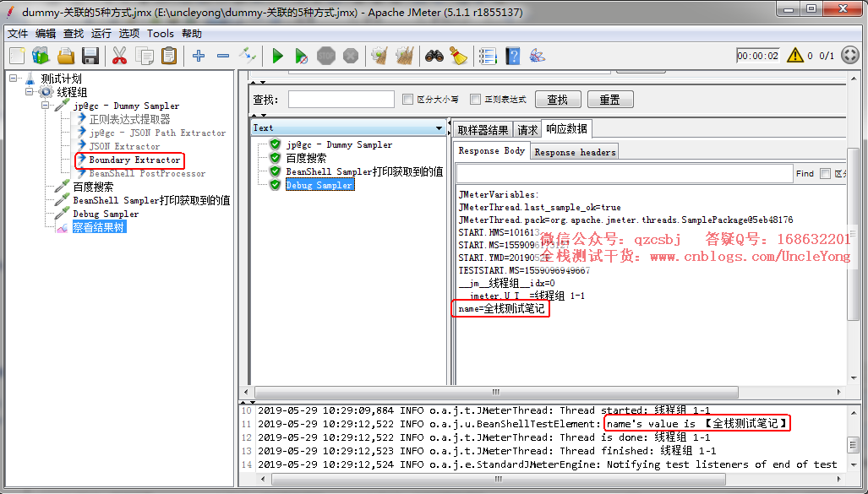Collapse the 测试计划 tree node

[14, 79]
